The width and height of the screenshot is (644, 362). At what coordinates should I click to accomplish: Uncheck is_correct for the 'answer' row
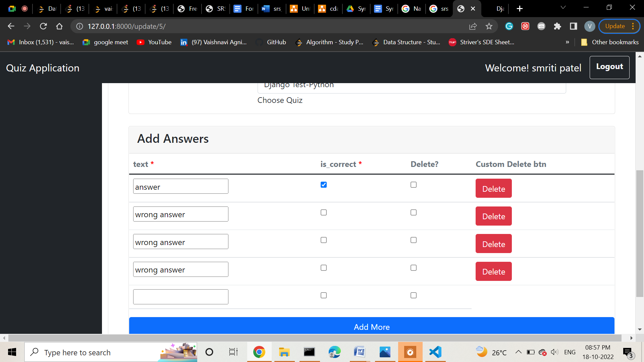click(324, 185)
